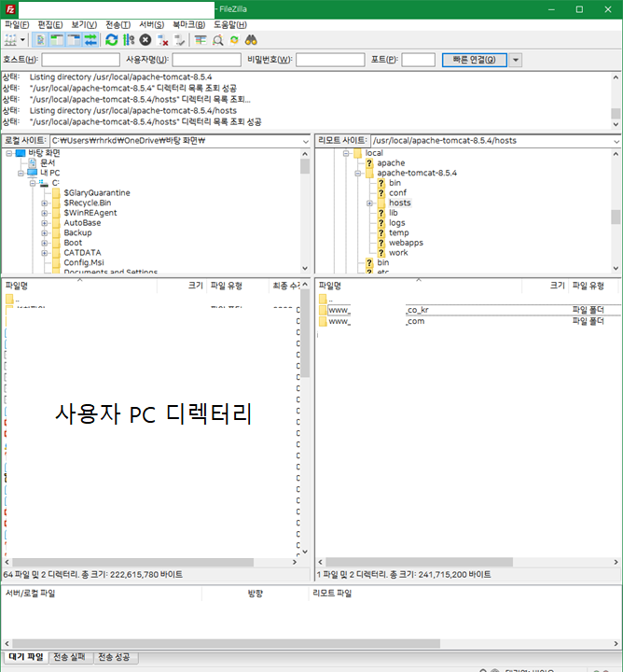623x672 pixels.
Task: Toggle synchronized browsing
Action: 234,40
